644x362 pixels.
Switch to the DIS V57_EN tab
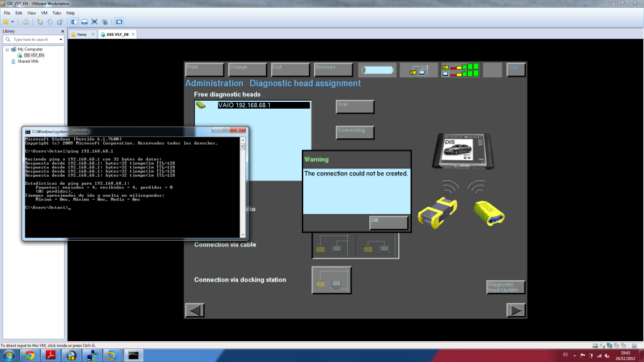pyautogui.click(x=118, y=35)
